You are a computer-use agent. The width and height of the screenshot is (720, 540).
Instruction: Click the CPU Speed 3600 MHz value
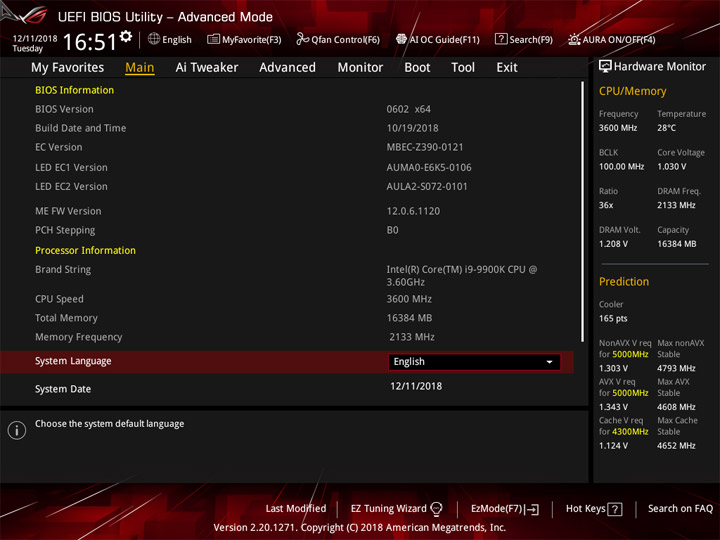409,299
